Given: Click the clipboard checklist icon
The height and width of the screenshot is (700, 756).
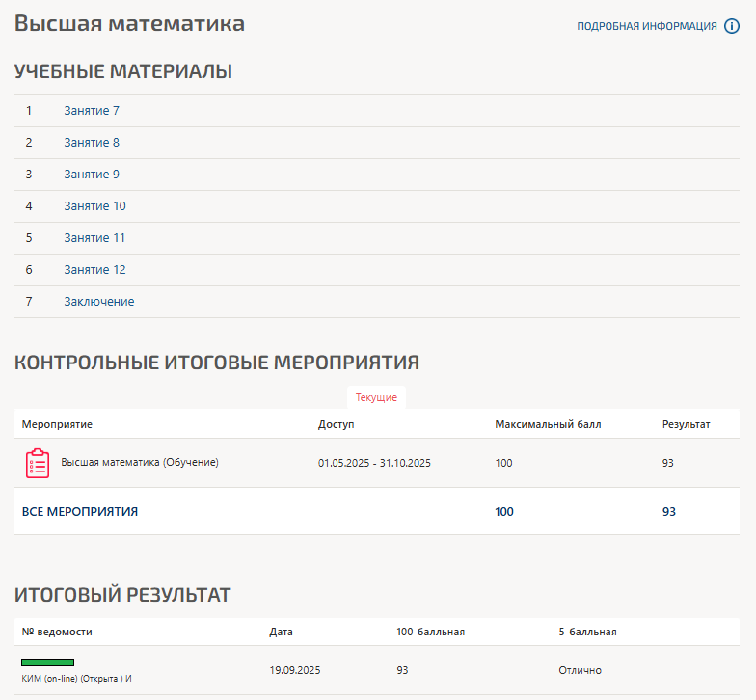Looking at the screenshot, I should click(37, 464).
